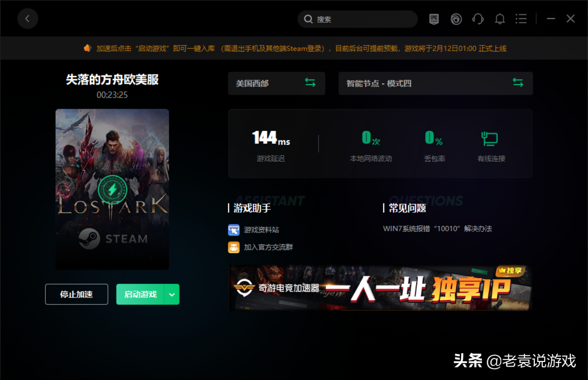Open customer support headset icon
This screenshot has width=588, height=380.
tap(478, 19)
